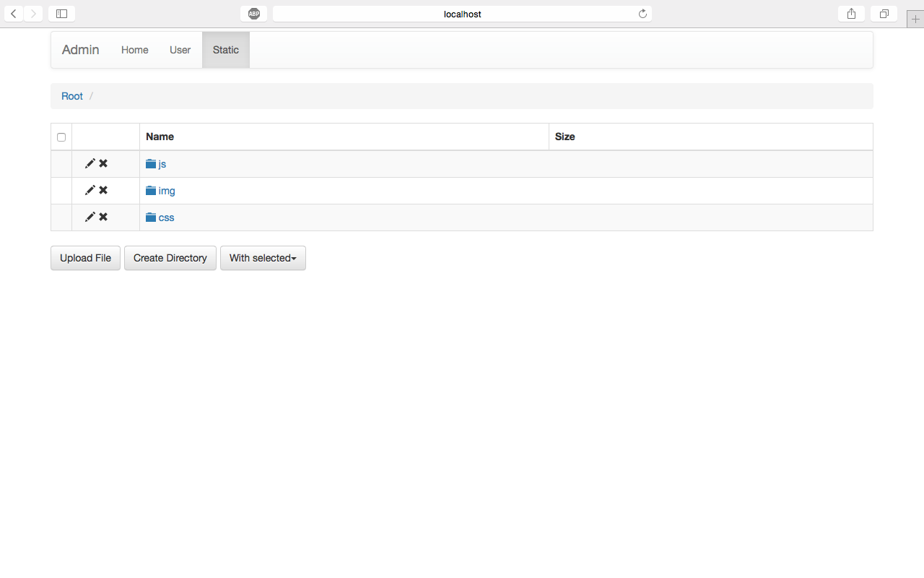Click the rename pencil icon for js folder

coord(90,164)
